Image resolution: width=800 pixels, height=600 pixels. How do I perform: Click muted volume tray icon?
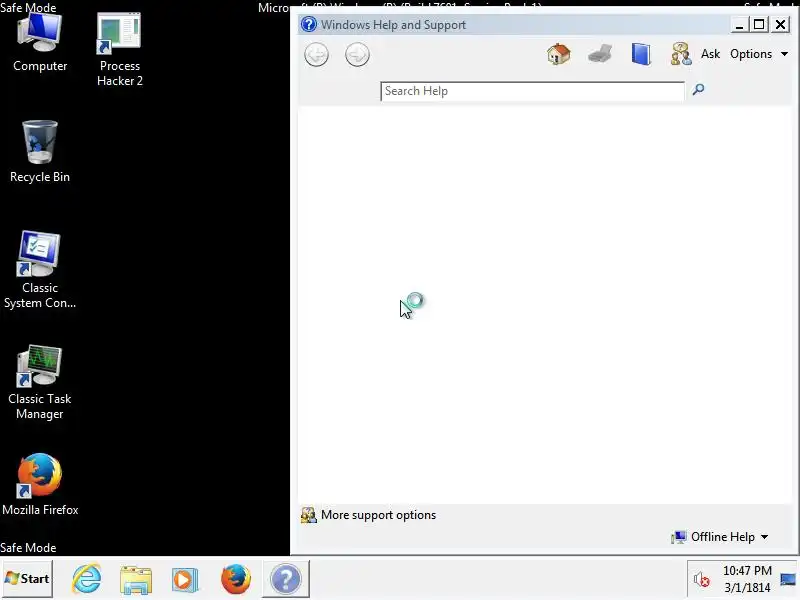pyautogui.click(x=702, y=579)
